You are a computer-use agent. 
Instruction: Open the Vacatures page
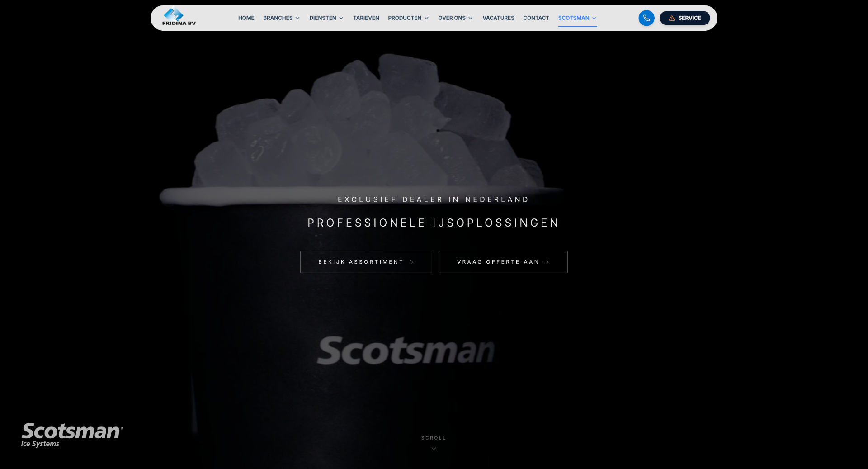pos(498,18)
